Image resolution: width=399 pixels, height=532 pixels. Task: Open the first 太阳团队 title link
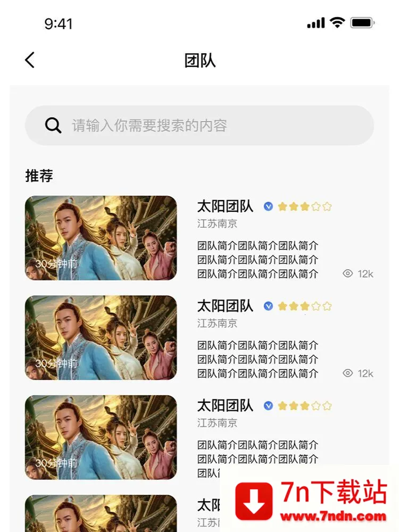[225, 206]
